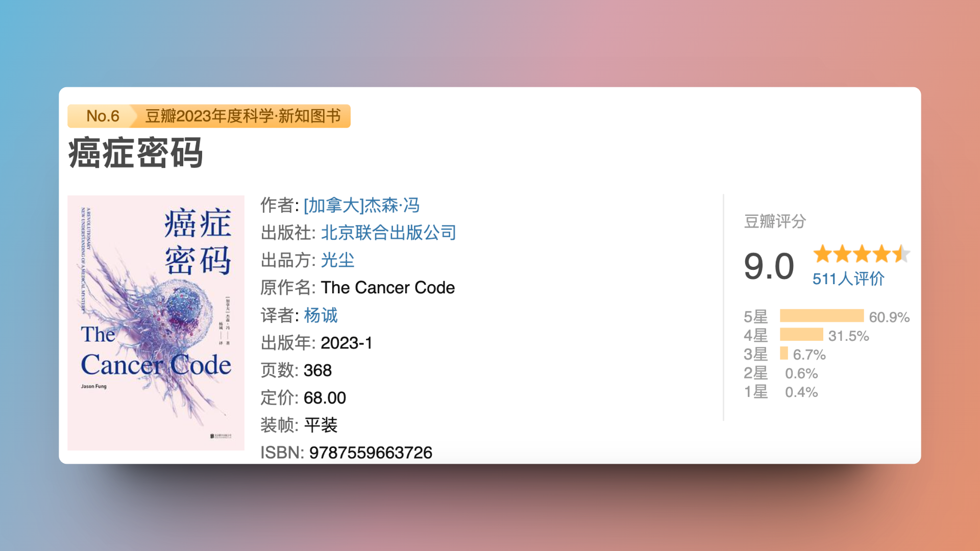This screenshot has height=551, width=980.
Task: Open producer link 光尘
Action: point(337,260)
